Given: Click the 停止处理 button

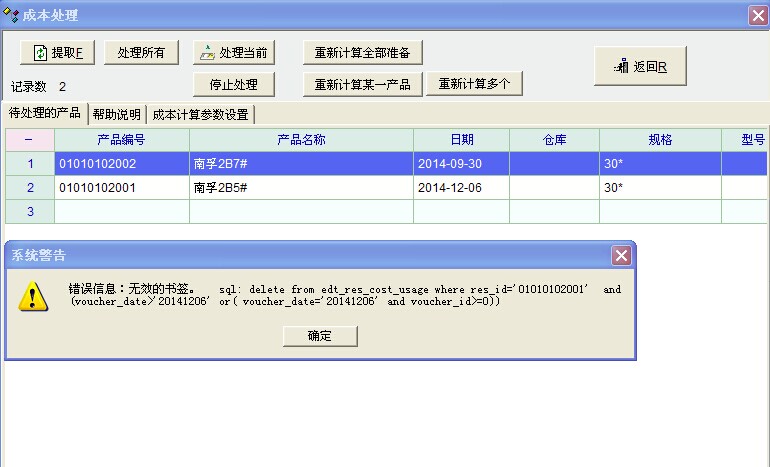Looking at the screenshot, I should [233, 84].
